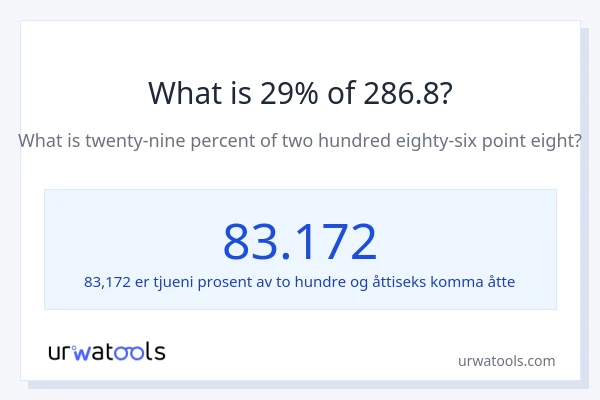Click the Norwegian sentence under the result
This screenshot has height=400, width=600.
[x=300, y=282]
